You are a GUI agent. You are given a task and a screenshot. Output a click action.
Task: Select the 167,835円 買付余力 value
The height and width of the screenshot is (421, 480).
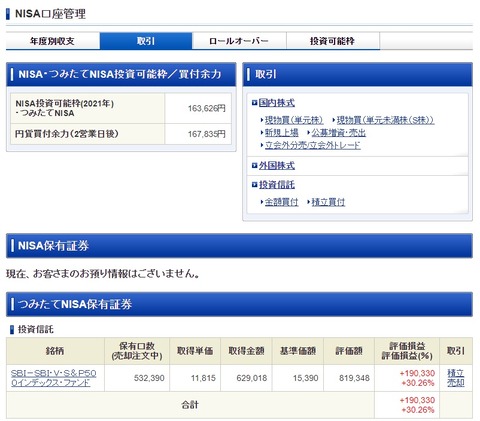click(207, 134)
